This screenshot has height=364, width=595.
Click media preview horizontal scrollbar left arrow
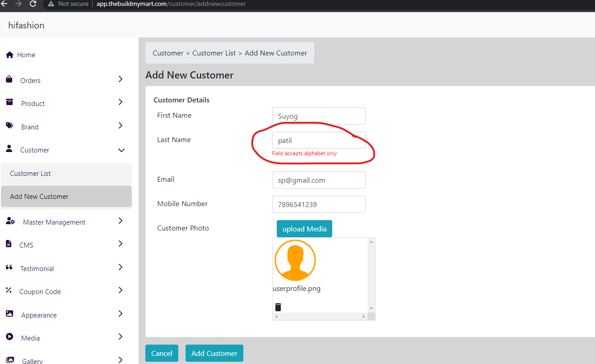point(275,317)
